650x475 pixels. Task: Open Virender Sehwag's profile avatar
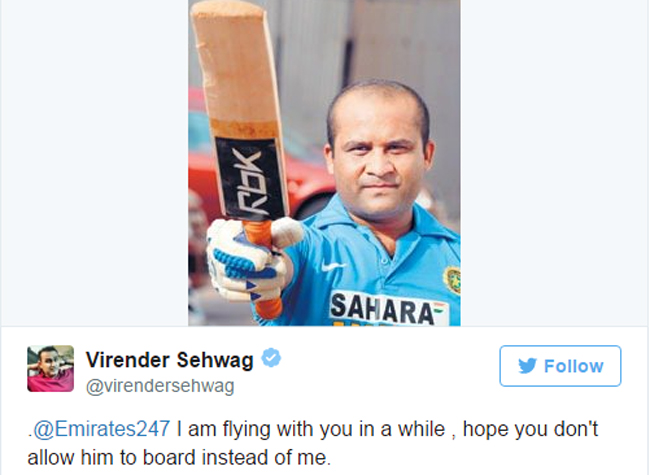(51, 368)
